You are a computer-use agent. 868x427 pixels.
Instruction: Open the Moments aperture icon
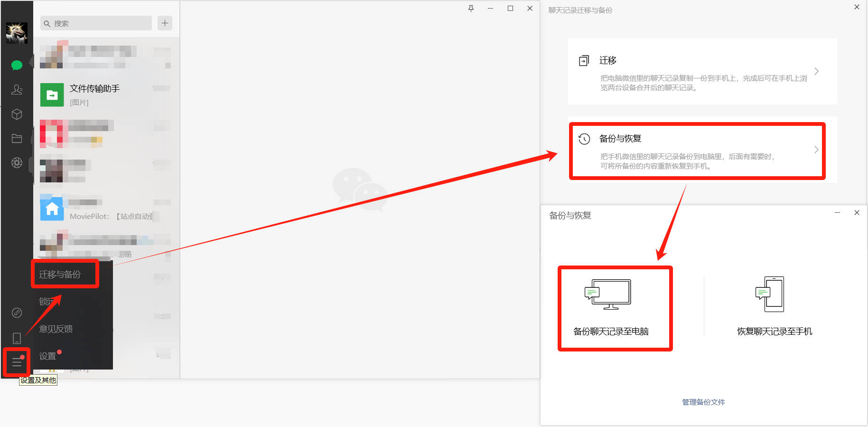click(17, 163)
